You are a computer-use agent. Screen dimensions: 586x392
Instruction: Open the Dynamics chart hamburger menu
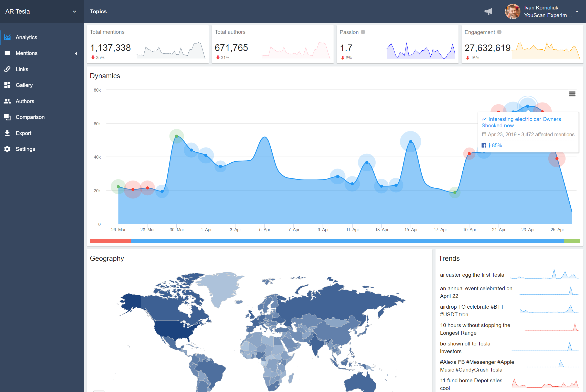coord(572,94)
